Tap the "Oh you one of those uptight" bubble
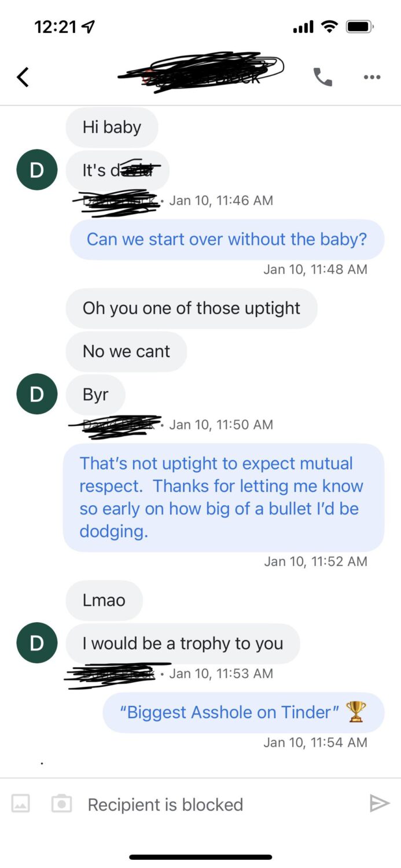The height and width of the screenshot is (868, 401). pos(191,308)
